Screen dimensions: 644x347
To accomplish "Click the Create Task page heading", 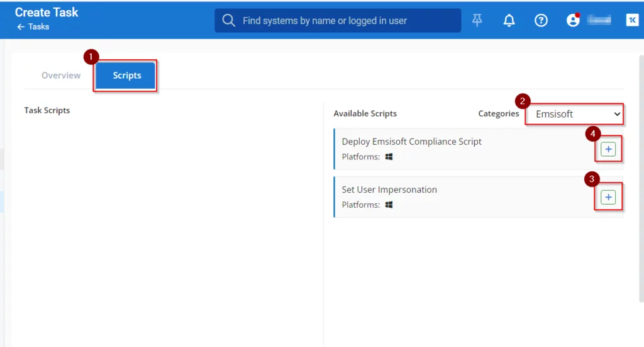I will click(x=47, y=13).
